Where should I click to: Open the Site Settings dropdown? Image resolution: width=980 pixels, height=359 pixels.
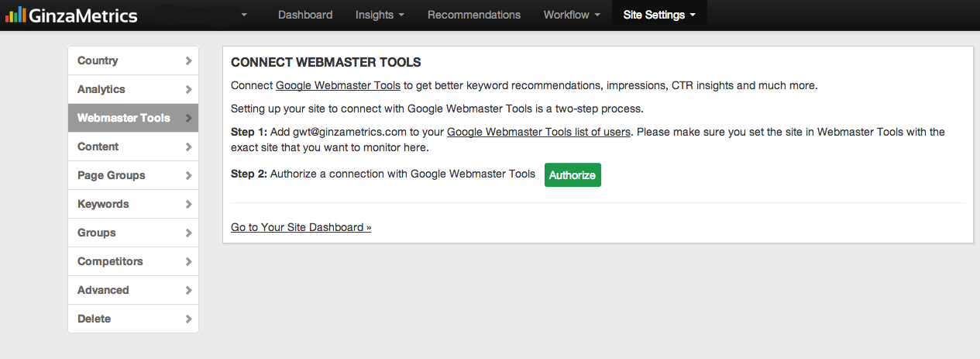tap(659, 15)
